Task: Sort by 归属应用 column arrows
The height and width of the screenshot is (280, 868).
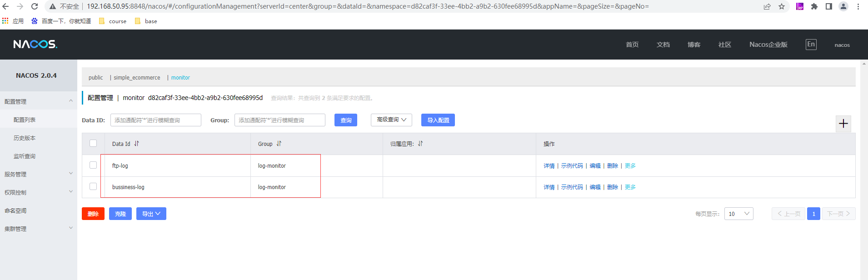Action: pos(420,144)
